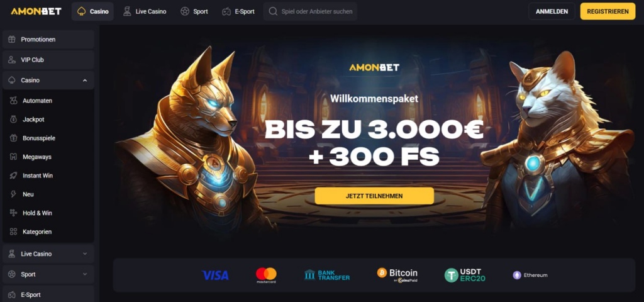Click the VIP Club person icon
Screen dimensions: 644x302
click(x=12, y=60)
